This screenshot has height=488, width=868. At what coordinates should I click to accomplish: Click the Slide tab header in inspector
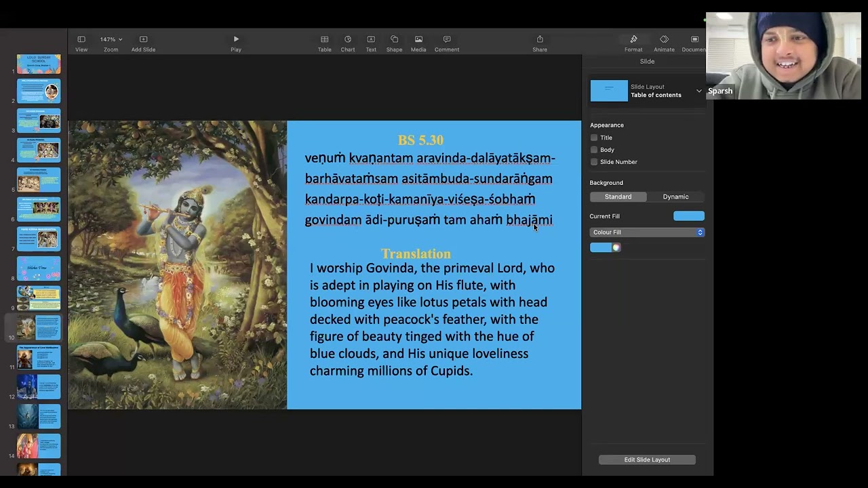pos(648,62)
